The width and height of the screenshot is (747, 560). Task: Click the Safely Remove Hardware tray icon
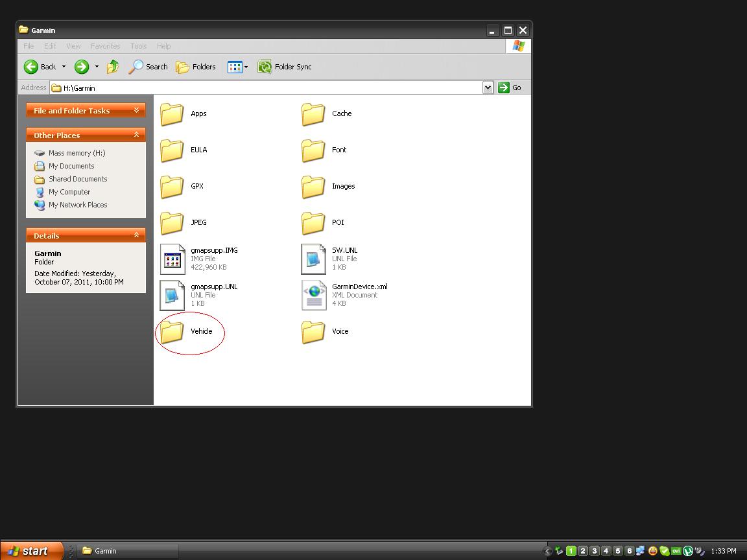[x=560, y=551]
